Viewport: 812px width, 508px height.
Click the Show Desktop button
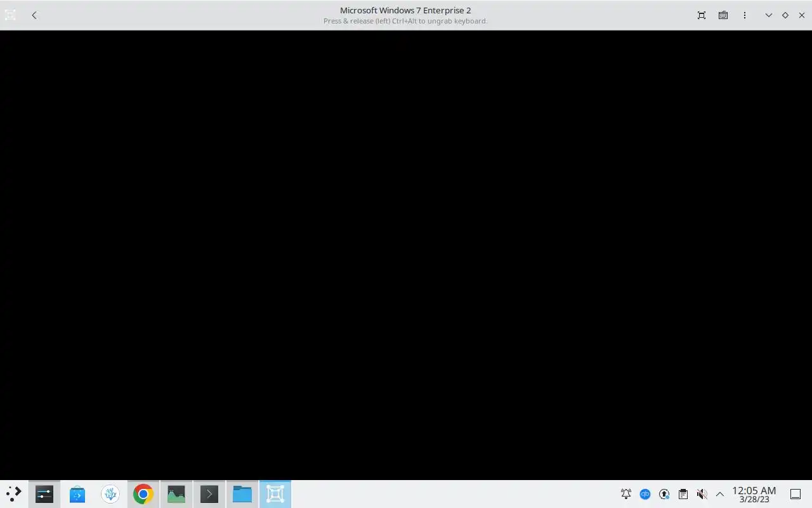tap(796, 494)
